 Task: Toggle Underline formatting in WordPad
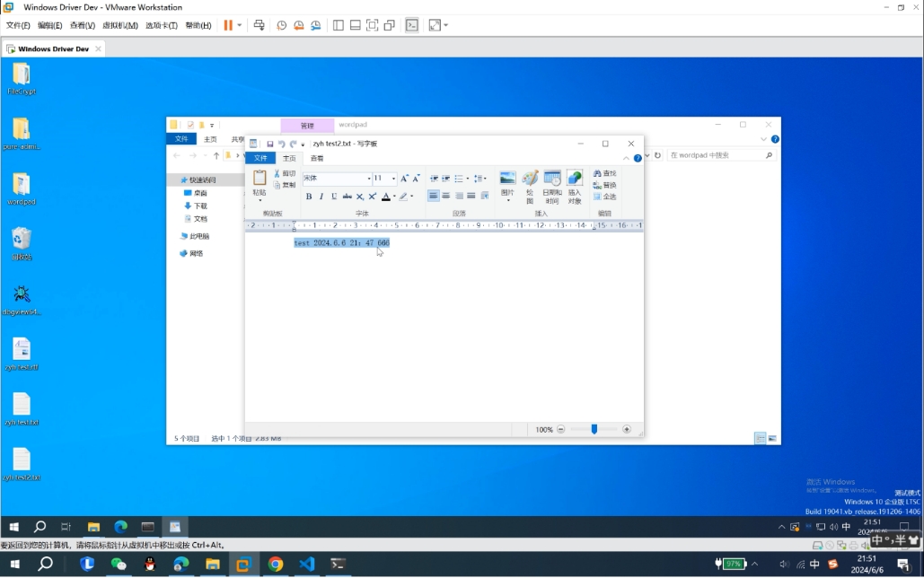(x=334, y=197)
